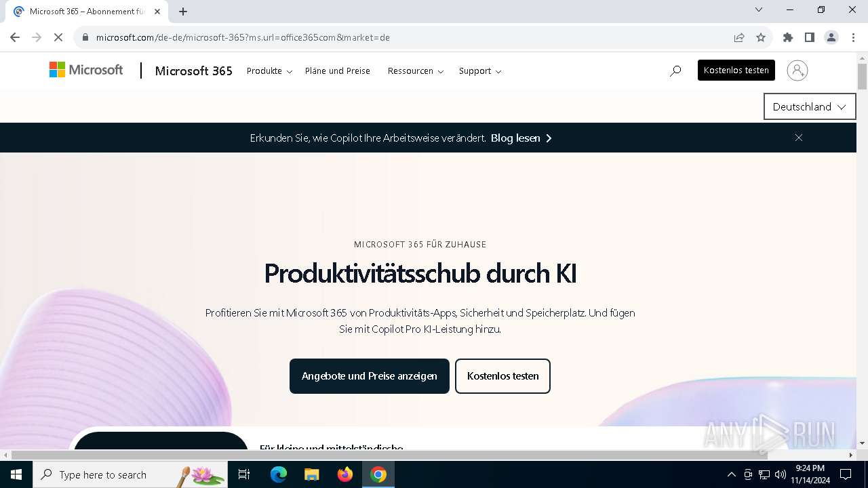This screenshot has width=868, height=488.
Task: Click the MICROSOFT 365 FÜR ZUHAUSE label
Action: (420, 244)
